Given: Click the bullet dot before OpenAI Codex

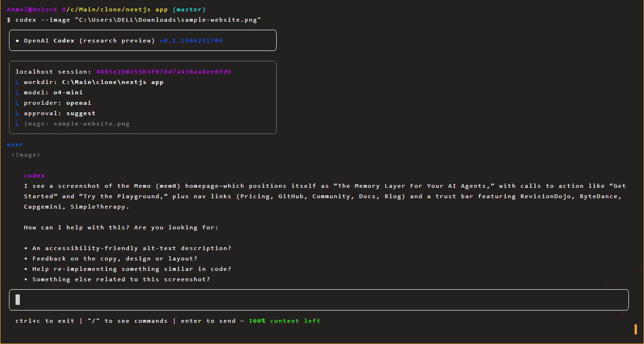Looking at the screenshot, I should tap(17, 41).
